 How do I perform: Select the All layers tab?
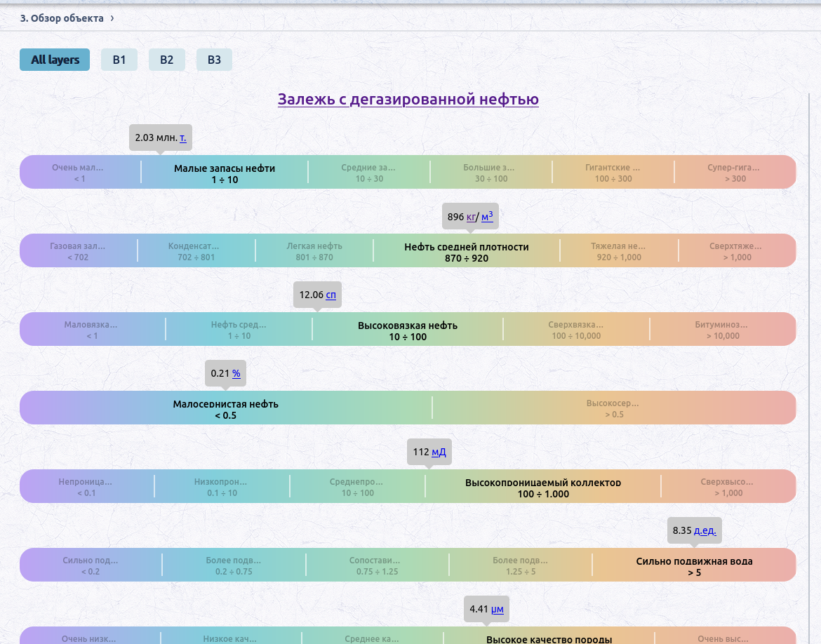coord(55,60)
